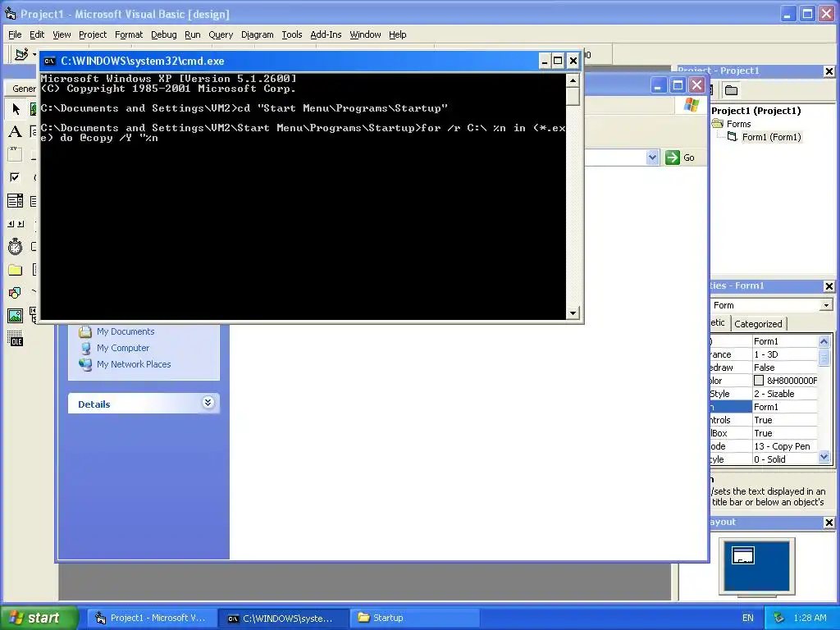The width and height of the screenshot is (840, 630).
Task: Click the Go button in Startup window
Action: (x=680, y=157)
